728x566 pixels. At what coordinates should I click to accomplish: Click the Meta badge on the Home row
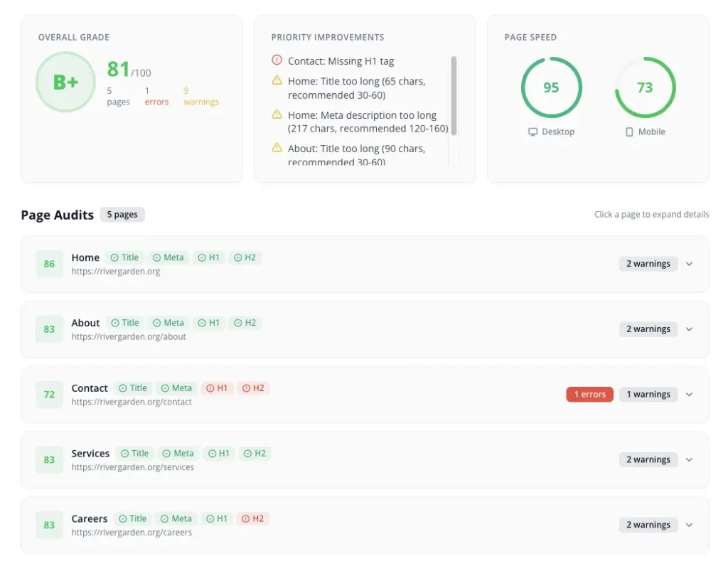click(168, 257)
